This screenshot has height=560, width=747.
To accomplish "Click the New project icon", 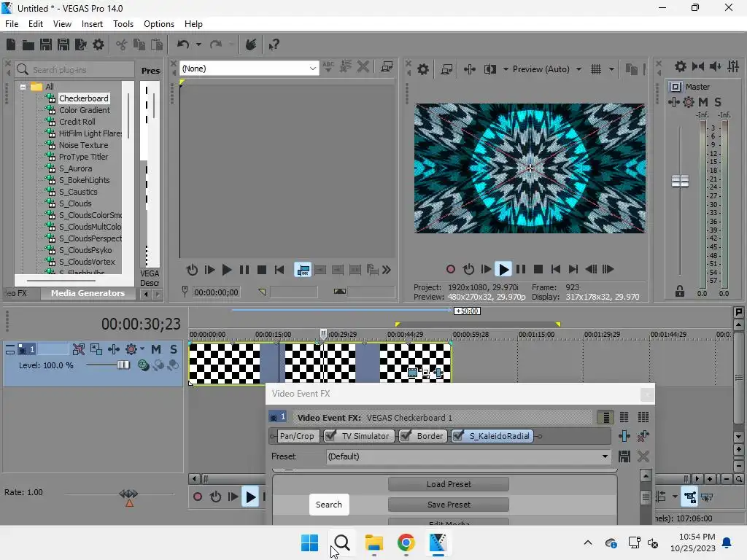I will click(10, 44).
